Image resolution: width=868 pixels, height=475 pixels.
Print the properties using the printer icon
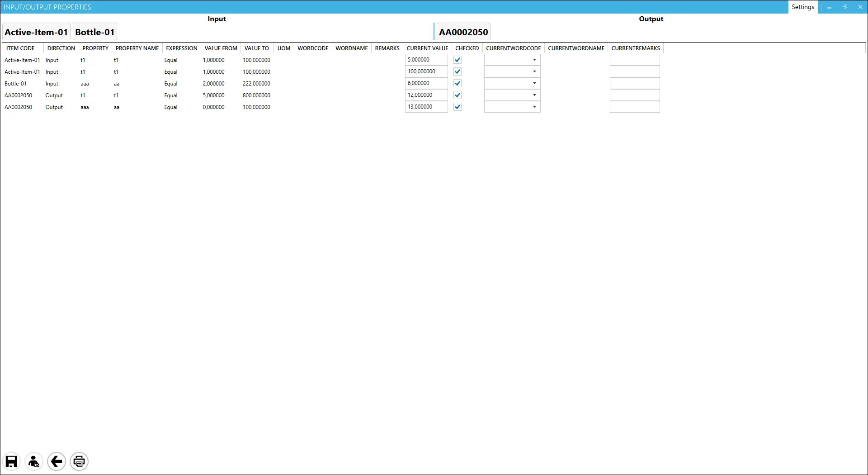pos(79,461)
